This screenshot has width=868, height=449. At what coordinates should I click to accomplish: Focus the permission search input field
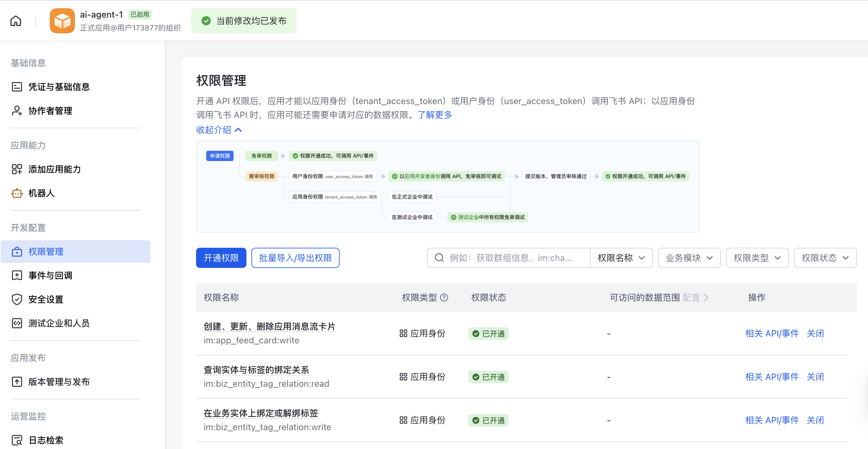[509, 258]
